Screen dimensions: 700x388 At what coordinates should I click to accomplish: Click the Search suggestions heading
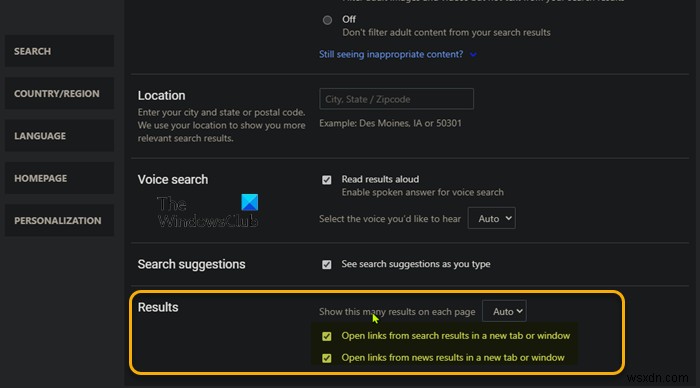[x=191, y=264]
